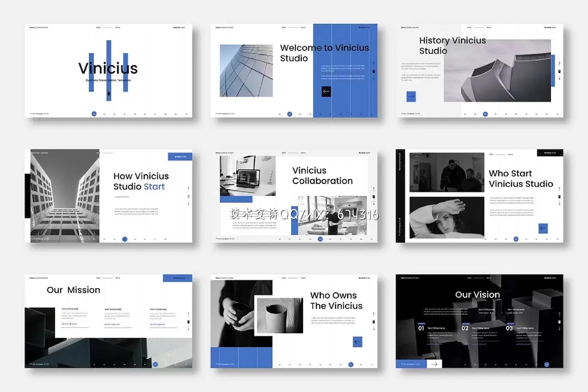588x392 pixels.
Task: Click black left arrow on Welcome slide
Action: 326,91
